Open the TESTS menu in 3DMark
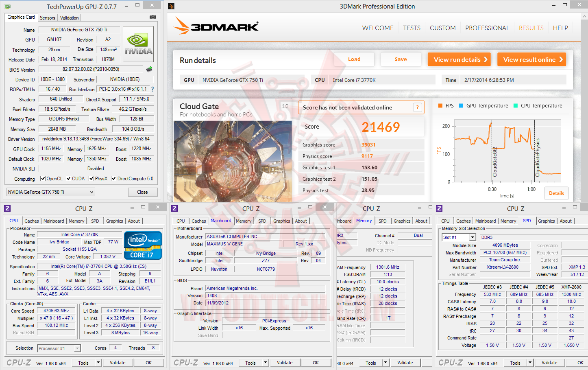This screenshot has width=588, height=370. pos(412,28)
